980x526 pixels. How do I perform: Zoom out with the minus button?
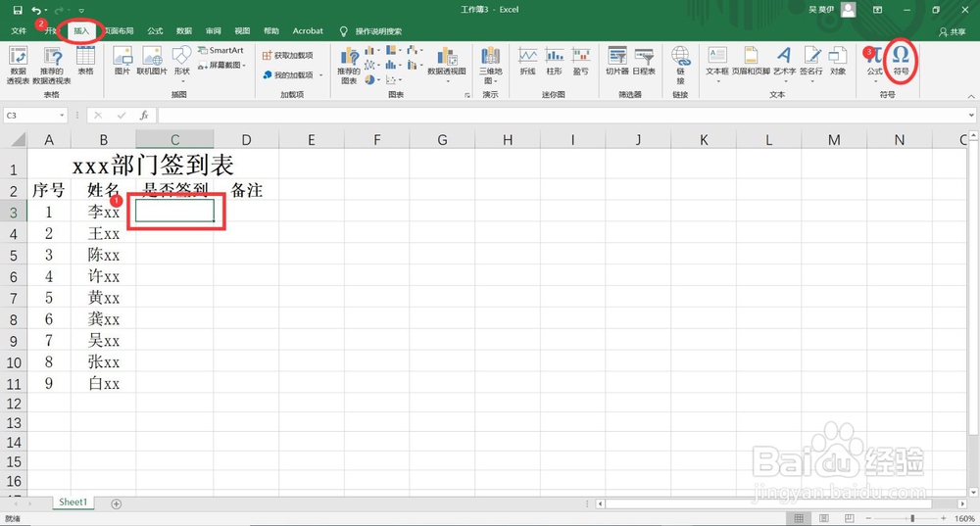coord(868,518)
